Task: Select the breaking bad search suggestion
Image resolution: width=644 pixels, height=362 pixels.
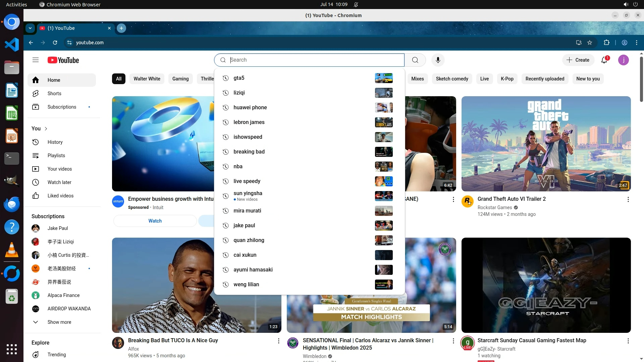Action: click(x=249, y=152)
